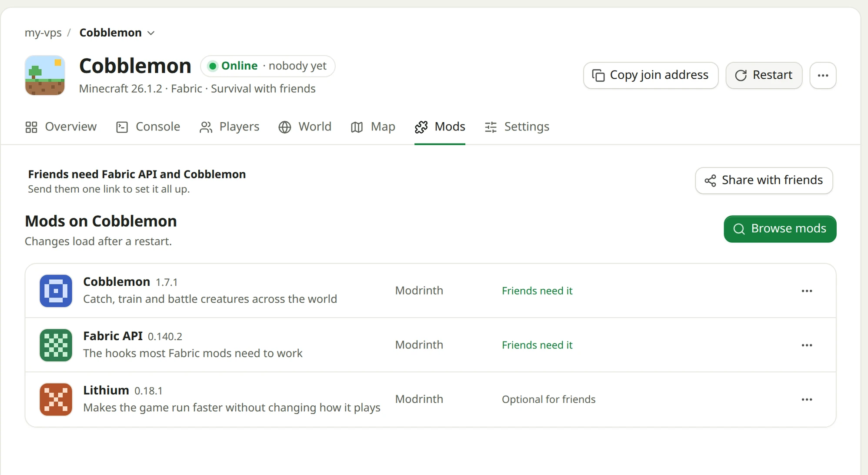The image size is (868, 475).
Task: Open the server more-actions ellipsis button
Action: pyautogui.click(x=823, y=75)
